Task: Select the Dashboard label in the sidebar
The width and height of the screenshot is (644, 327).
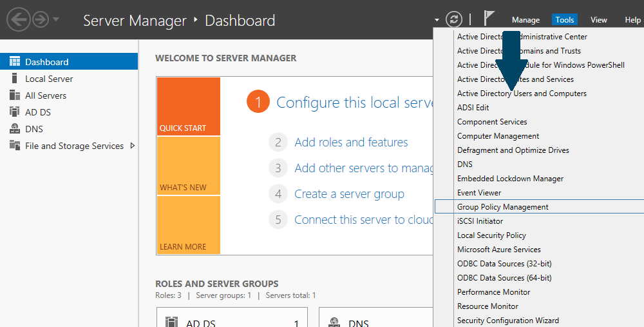Action: tap(47, 62)
